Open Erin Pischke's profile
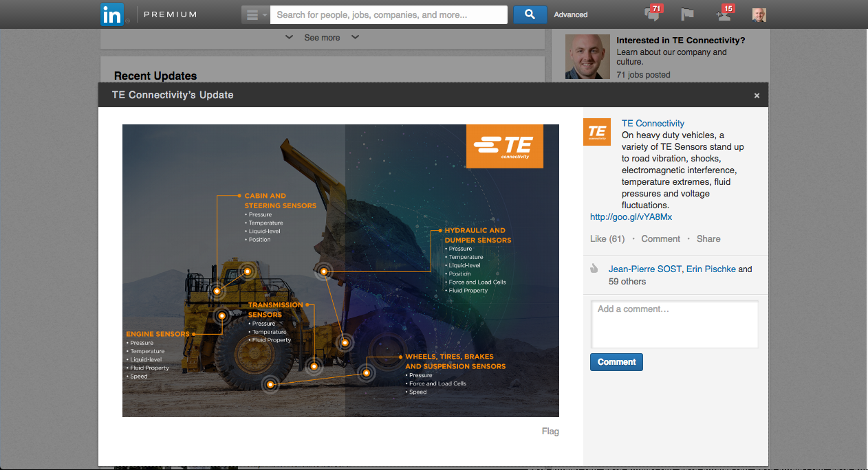This screenshot has height=470, width=868. [710, 269]
